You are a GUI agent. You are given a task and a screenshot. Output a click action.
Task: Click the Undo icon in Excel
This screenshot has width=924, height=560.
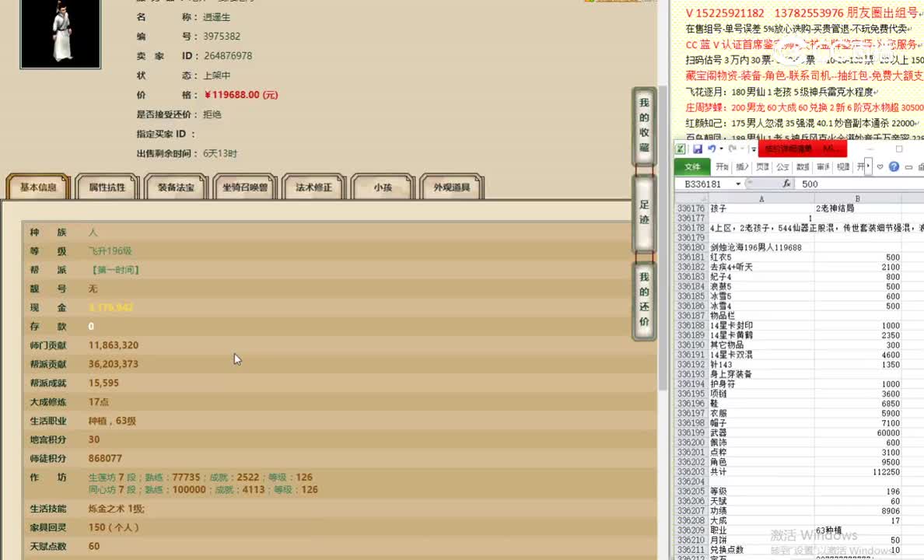point(713,150)
